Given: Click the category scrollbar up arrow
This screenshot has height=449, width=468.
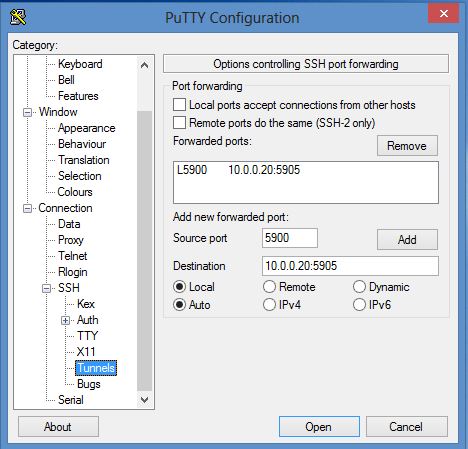Looking at the screenshot, I should click(144, 65).
